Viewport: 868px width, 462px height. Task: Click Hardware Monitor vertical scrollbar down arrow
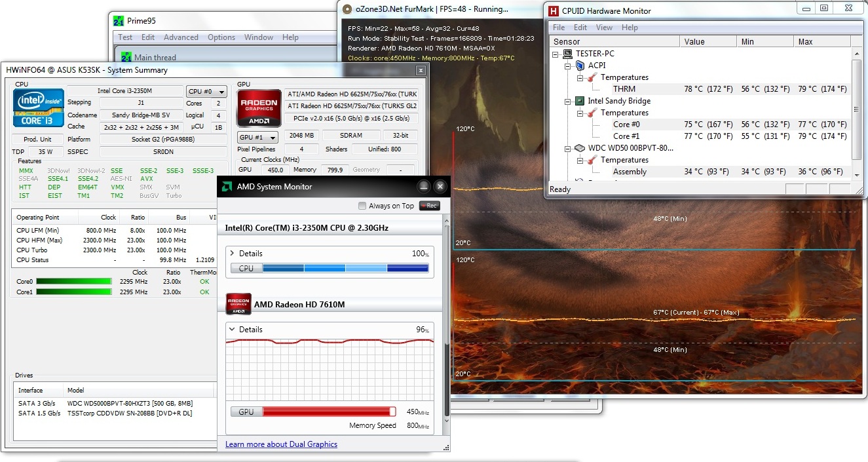tap(858, 174)
